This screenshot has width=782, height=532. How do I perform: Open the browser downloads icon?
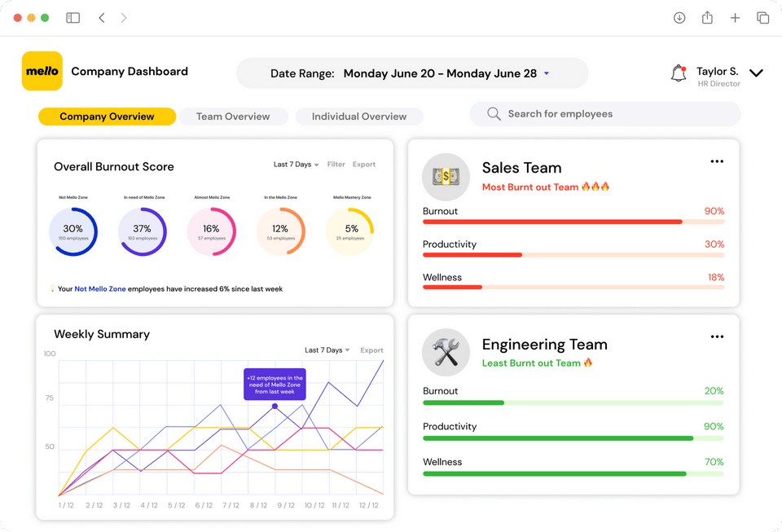(679, 18)
